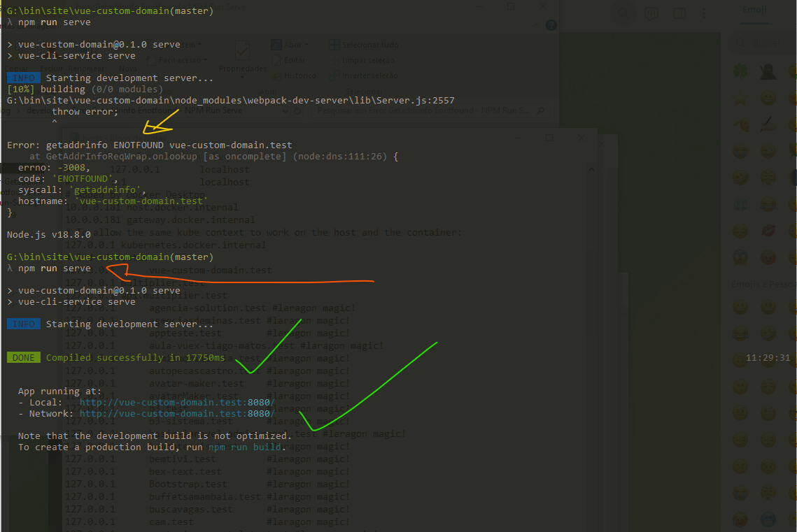Pick the writing hand emoji

pyautogui.click(x=767, y=124)
